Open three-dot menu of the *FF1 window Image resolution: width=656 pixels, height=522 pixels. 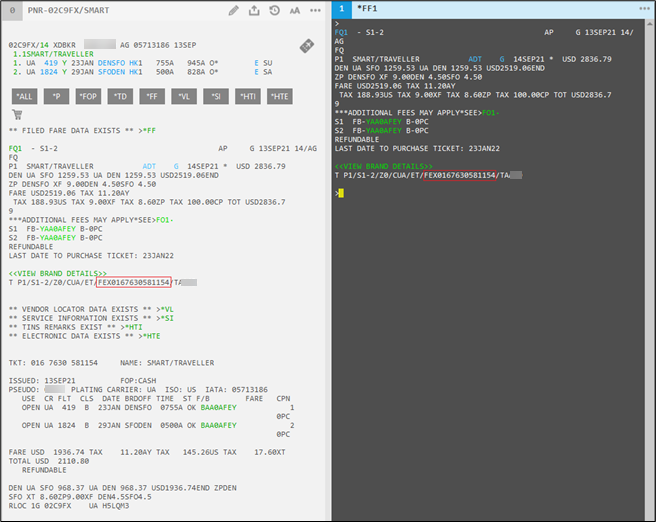644,7
